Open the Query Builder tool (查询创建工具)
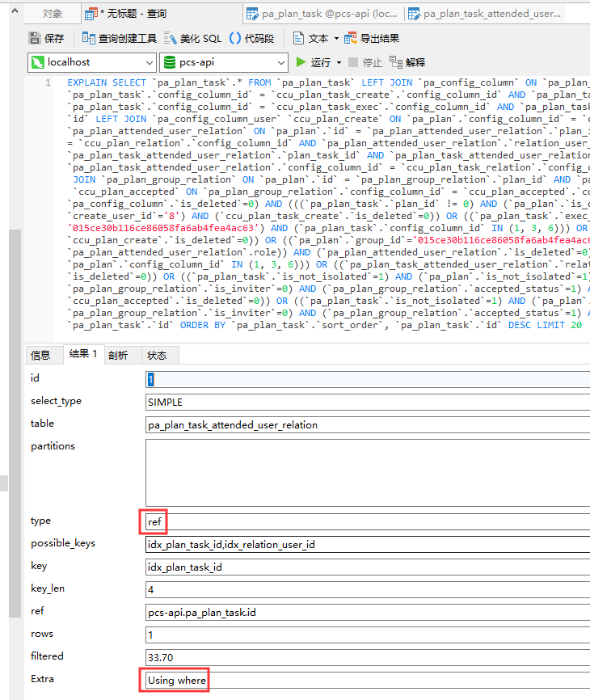 (x=120, y=38)
